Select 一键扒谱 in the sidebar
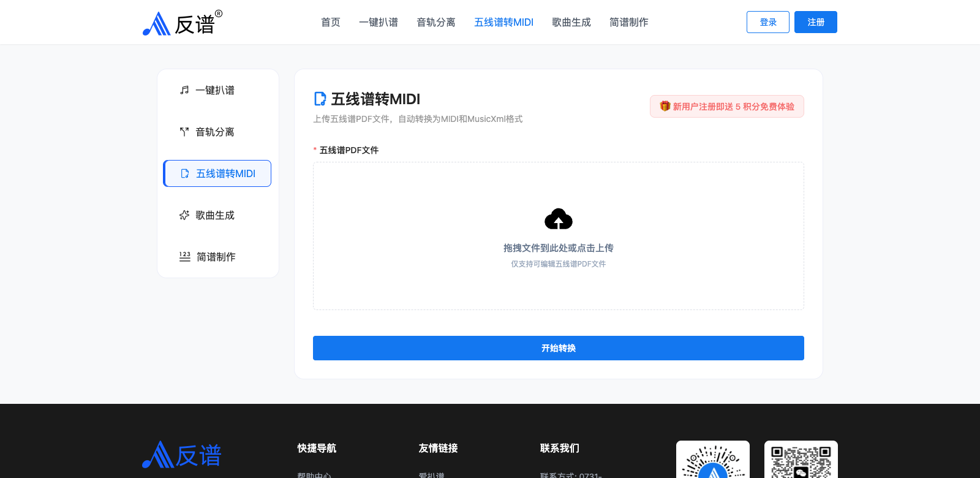The image size is (980, 478). [x=217, y=90]
